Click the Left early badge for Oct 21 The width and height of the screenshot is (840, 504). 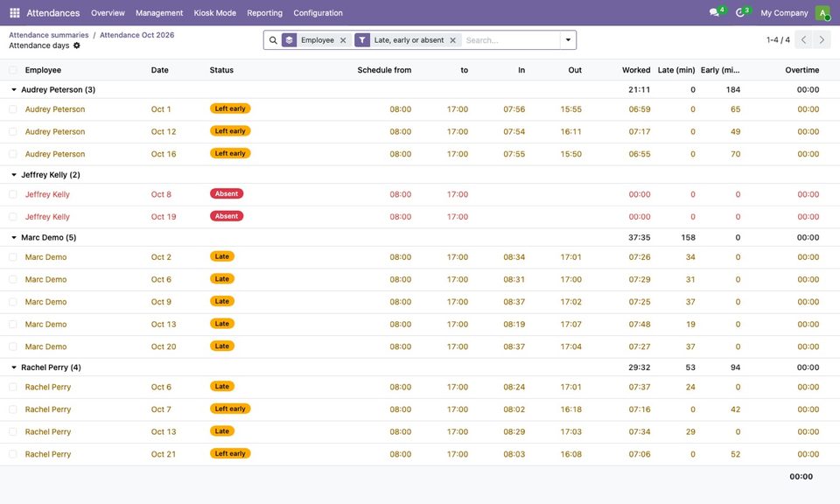click(230, 453)
